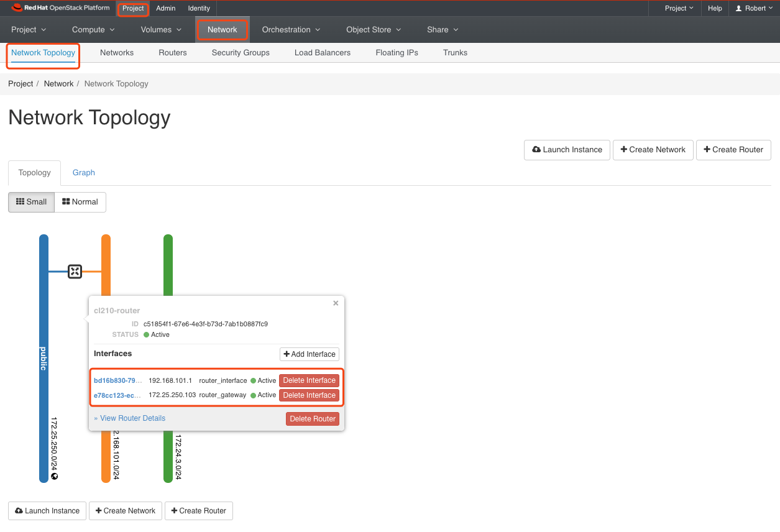Click Add Interface in router popup
Screen dimensions: 780x532
[310, 354]
